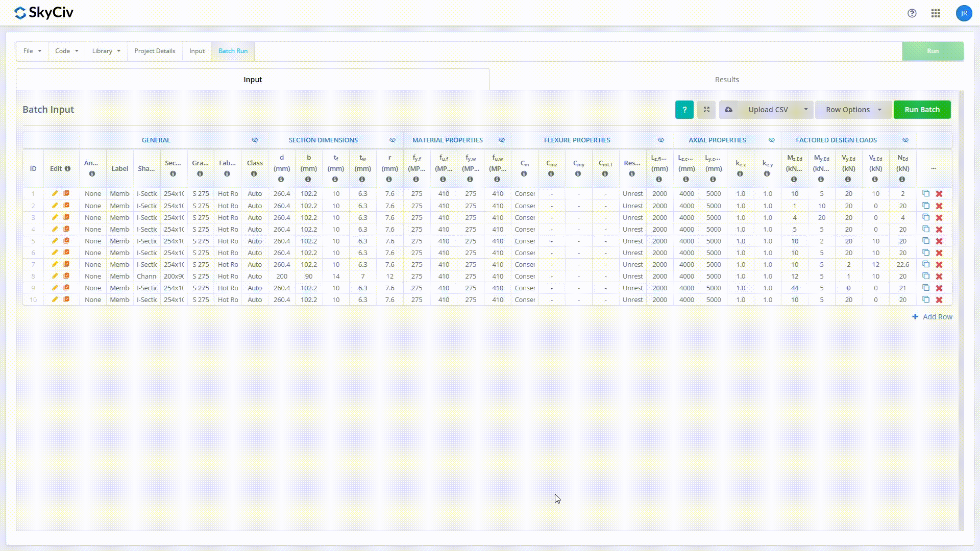The width and height of the screenshot is (980, 551).
Task: Edit row 1 with the pencil icon
Action: click(x=55, y=193)
